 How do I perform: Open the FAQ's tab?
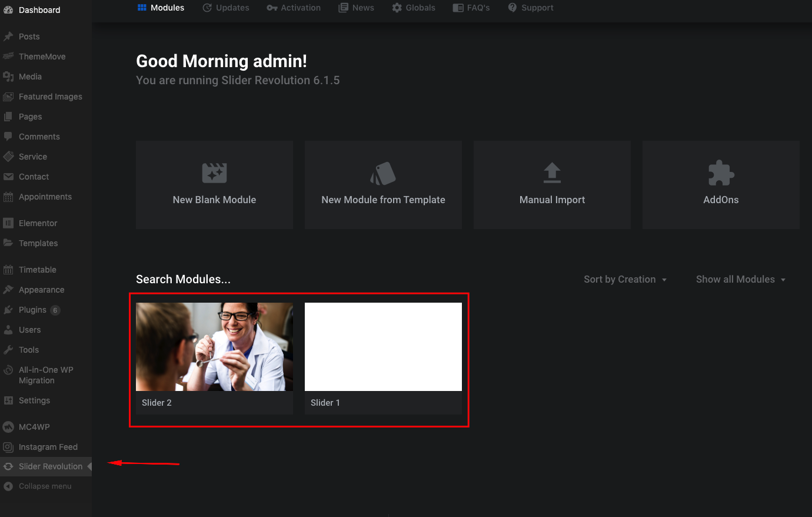point(471,8)
